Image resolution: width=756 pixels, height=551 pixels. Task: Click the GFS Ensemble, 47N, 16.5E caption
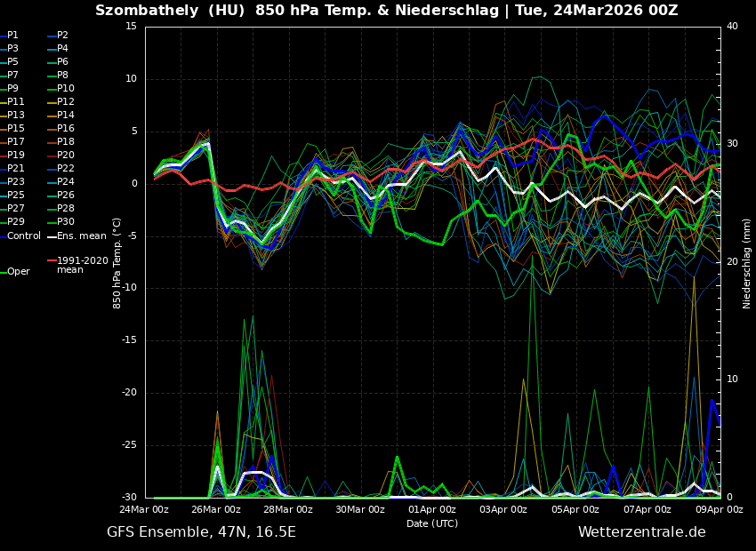pos(201,532)
